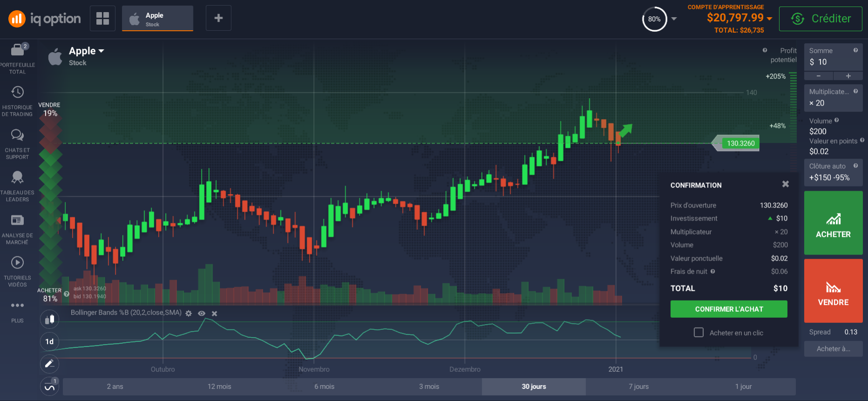This screenshot has height=401, width=868.
Task: Click the Volume help info icon
Action: pyautogui.click(x=837, y=120)
